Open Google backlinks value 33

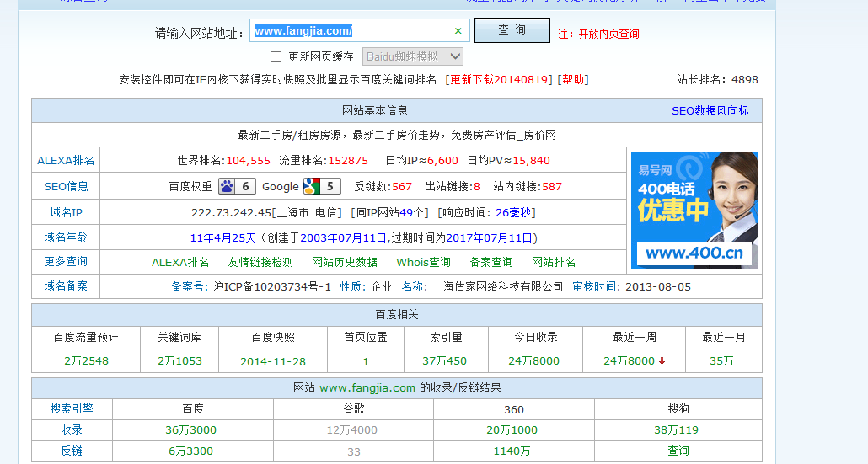coord(354,451)
